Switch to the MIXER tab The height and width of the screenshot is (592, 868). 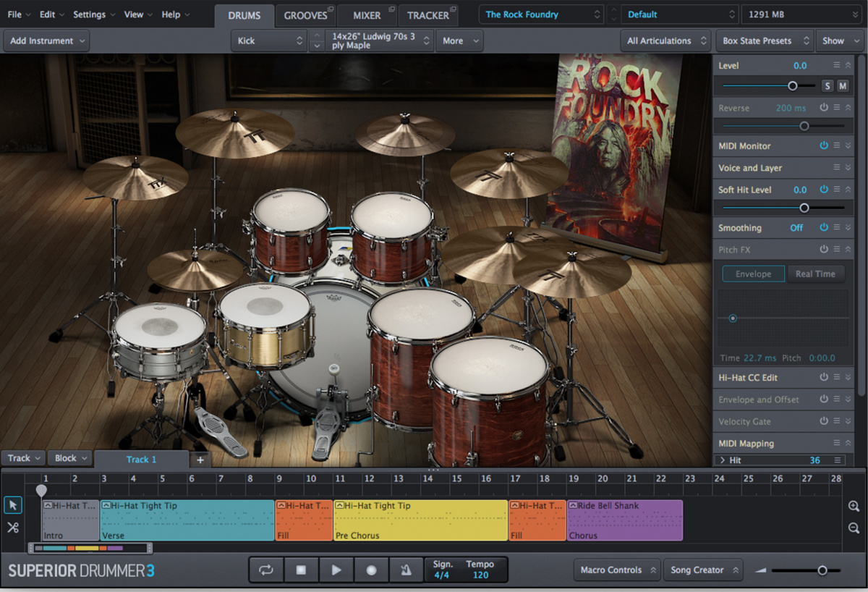367,14
